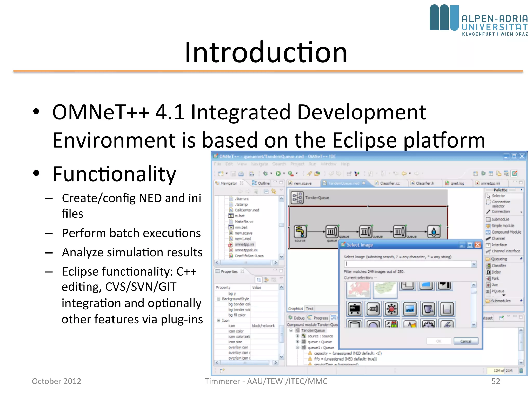Open the Select Image filter dropdown
Screen dimensions: 532x399
point(474,264)
